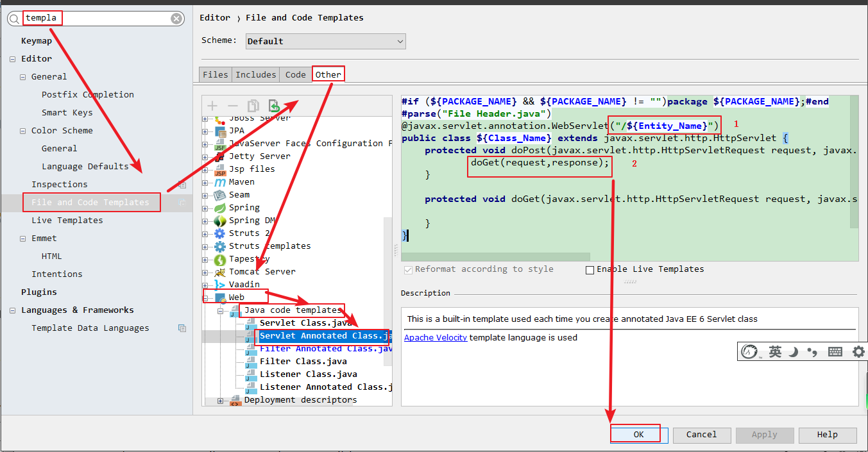
Task: Select Filter Class.java template
Action: pos(303,362)
